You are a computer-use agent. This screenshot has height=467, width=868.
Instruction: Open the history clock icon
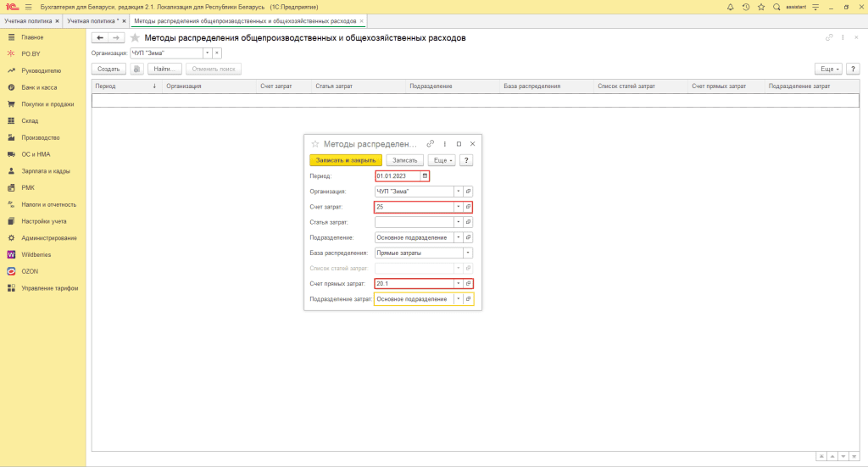pyautogui.click(x=745, y=7)
